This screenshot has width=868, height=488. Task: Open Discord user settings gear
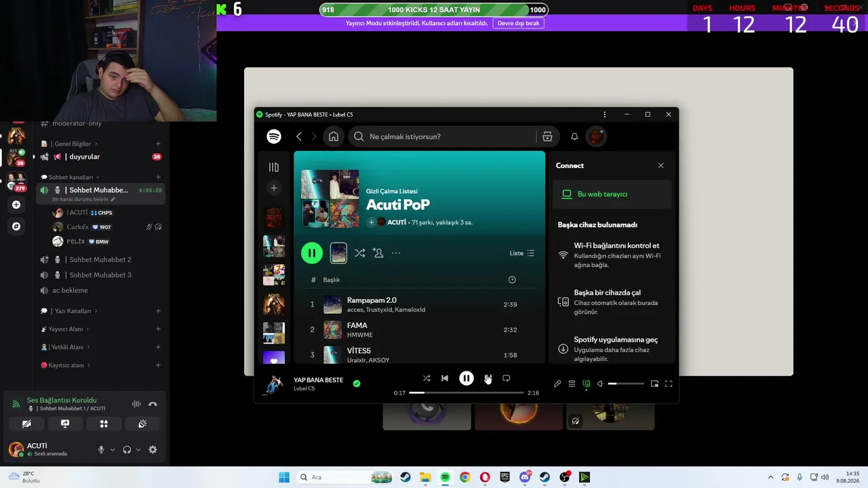(153, 449)
